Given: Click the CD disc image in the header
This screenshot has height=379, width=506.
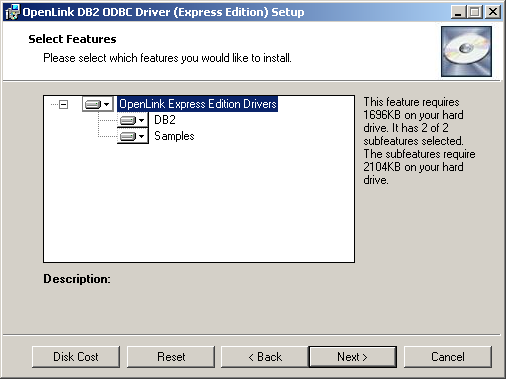Looking at the screenshot, I should click(x=466, y=51).
